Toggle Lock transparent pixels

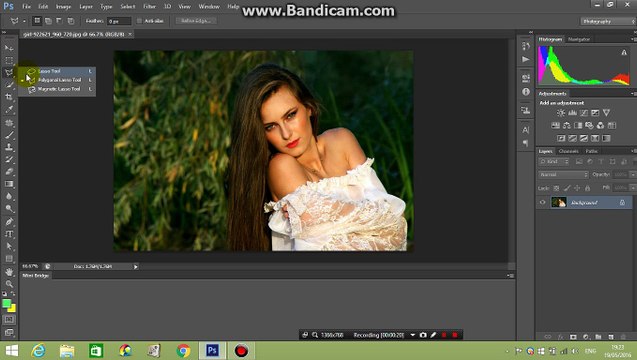tap(556, 188)
